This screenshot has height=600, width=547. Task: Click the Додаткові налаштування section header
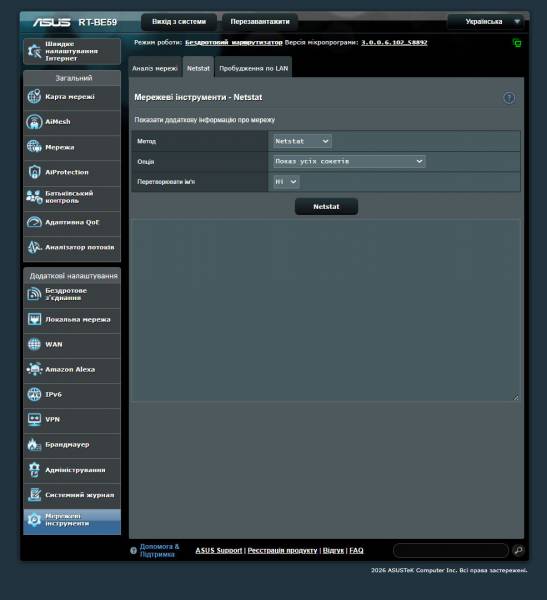point(72,276)
